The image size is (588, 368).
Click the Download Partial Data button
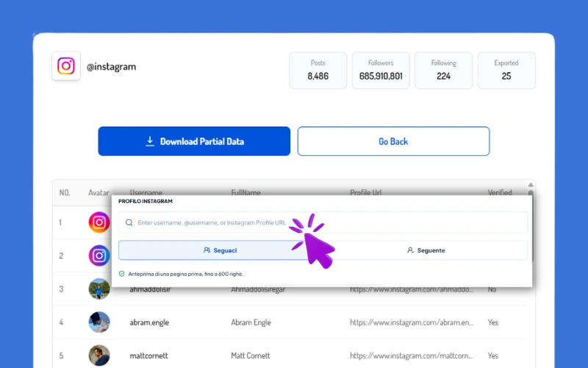(x=194, y=141)
